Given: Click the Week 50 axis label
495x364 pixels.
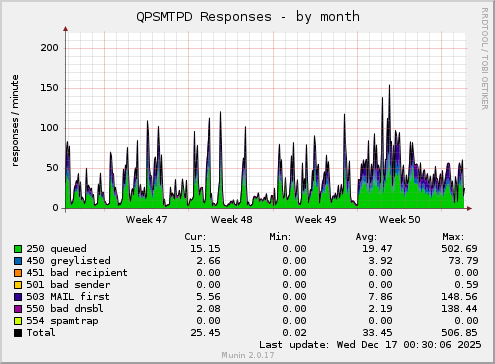Looking at the screenshot, I should (x=399, y=220).
